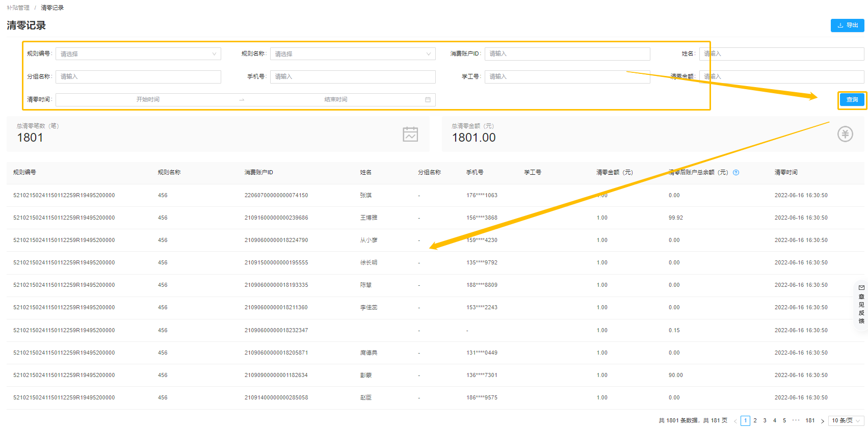This screenshot has width=868, height=430.
Task: Go to page 3
Action: point(765,421)
